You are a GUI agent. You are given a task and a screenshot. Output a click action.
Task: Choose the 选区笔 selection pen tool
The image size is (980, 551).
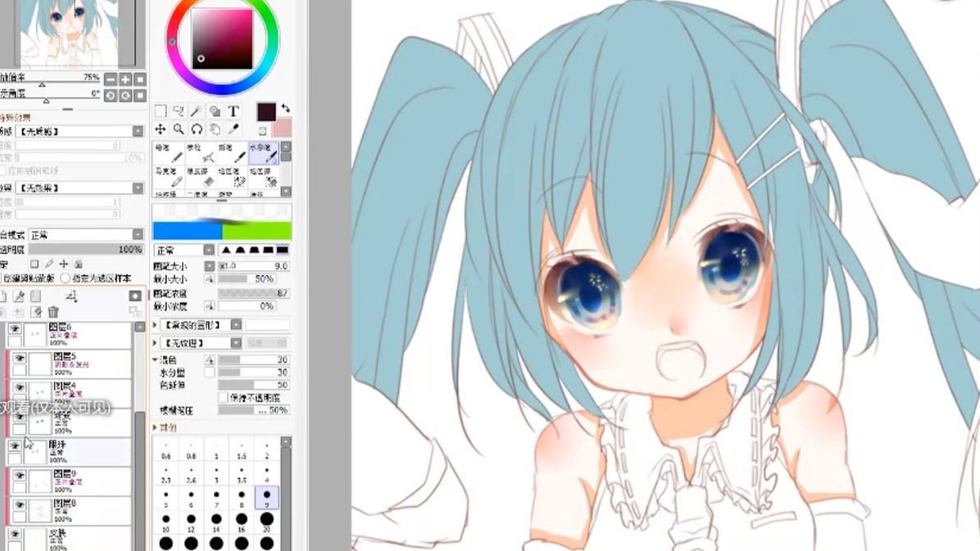[232, 177]
